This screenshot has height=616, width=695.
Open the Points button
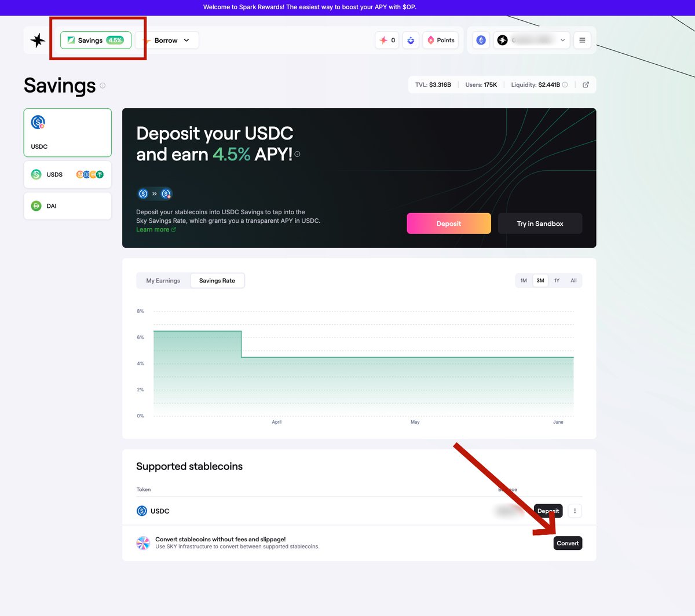point(441,40)
